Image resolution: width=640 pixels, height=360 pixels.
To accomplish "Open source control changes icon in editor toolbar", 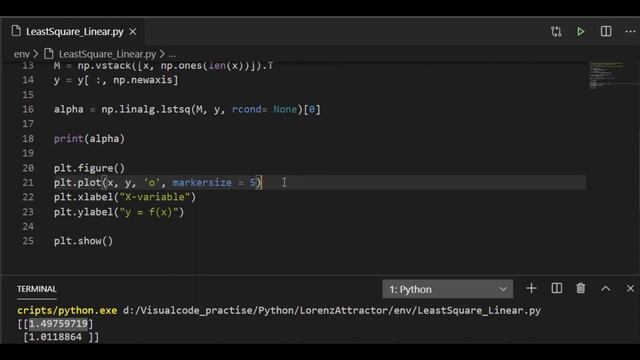I will pos(556,31).
